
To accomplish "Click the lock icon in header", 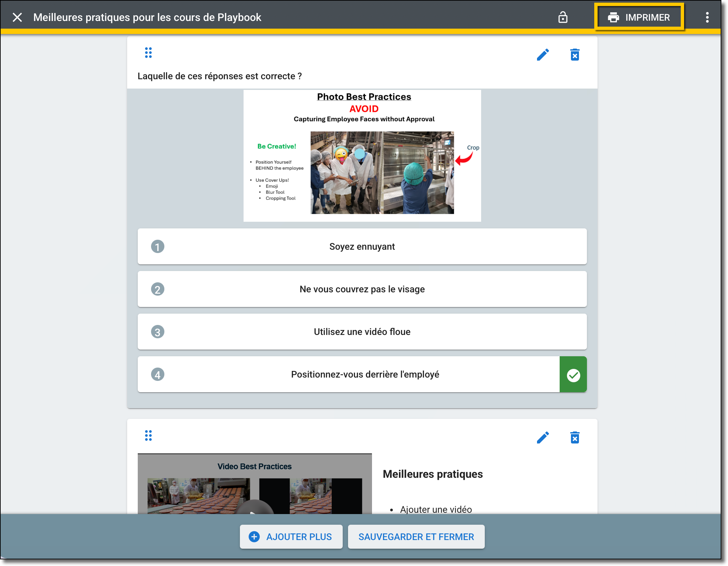I will point(563,17).
